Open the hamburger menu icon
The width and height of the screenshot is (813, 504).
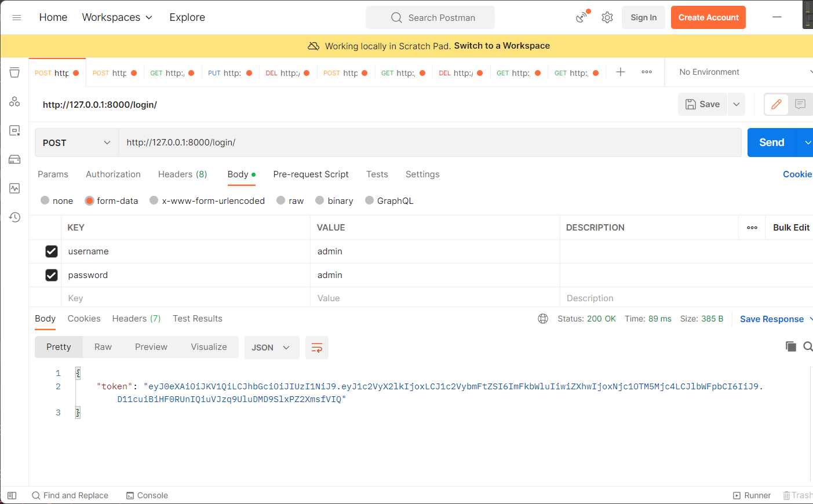pyautogui.click(x=17, y=17)
